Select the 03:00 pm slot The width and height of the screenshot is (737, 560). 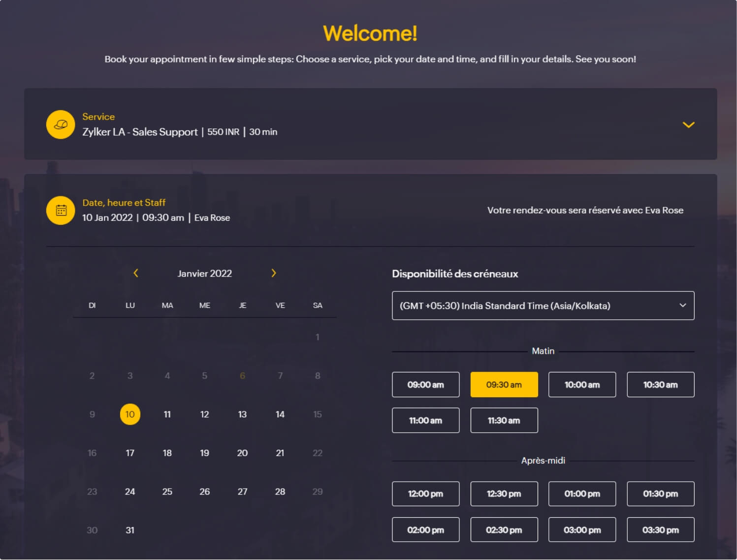[582, 530]
